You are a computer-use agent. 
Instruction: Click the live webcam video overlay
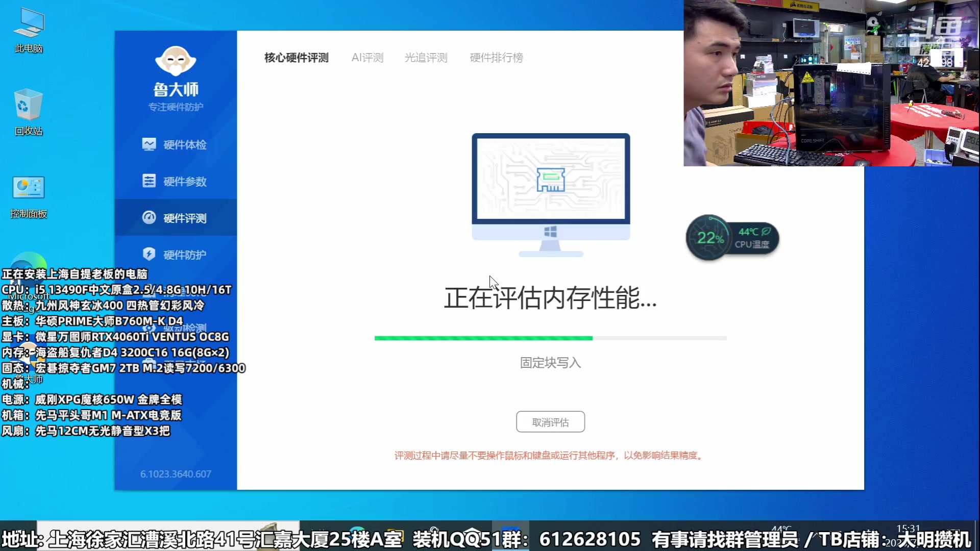(831, 82)
